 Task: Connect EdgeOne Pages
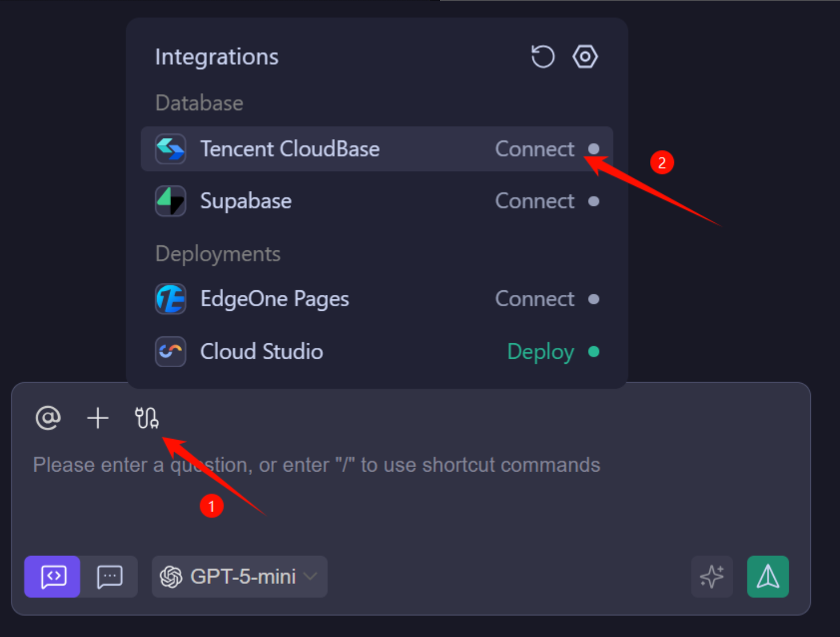tap(535, 298)
